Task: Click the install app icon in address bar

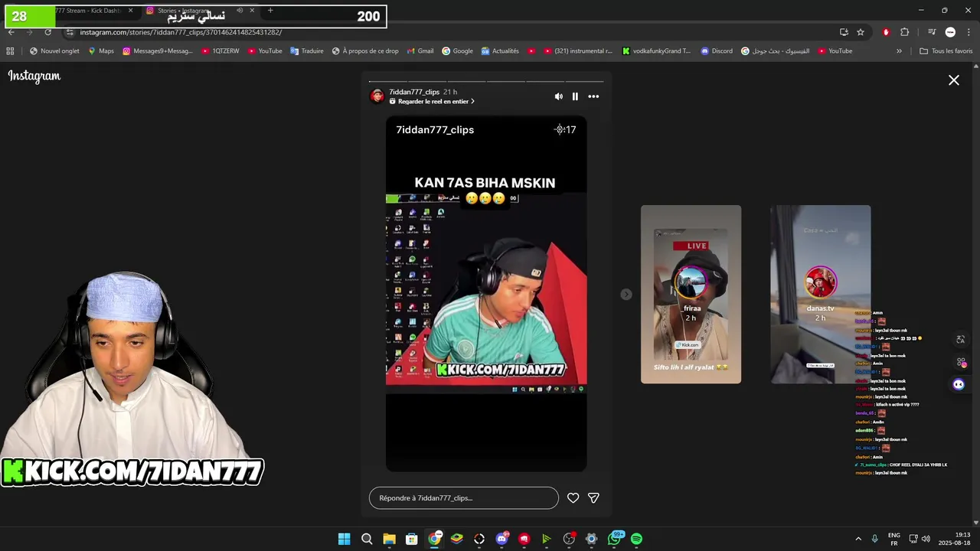Action: pyautogui.click(x=844, y=32)
